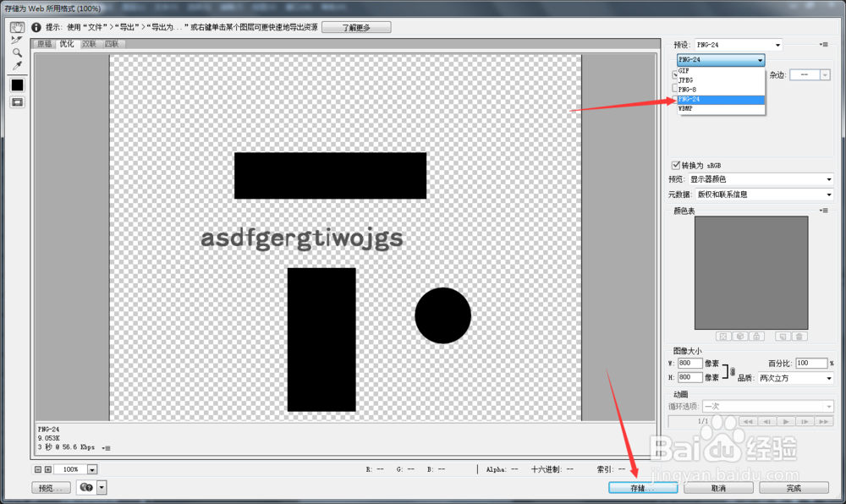The height and width of the screenshot is (504, 846).
Task: Switch to the 双联 tab
Action: [90, 44]
